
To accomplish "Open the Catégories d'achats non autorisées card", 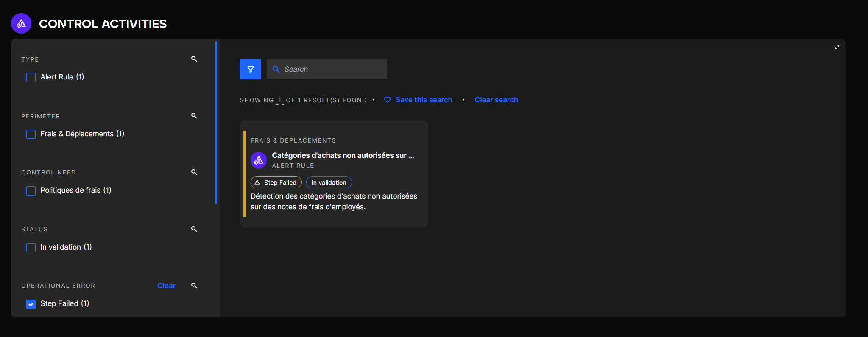I will [x=343, y=155].
